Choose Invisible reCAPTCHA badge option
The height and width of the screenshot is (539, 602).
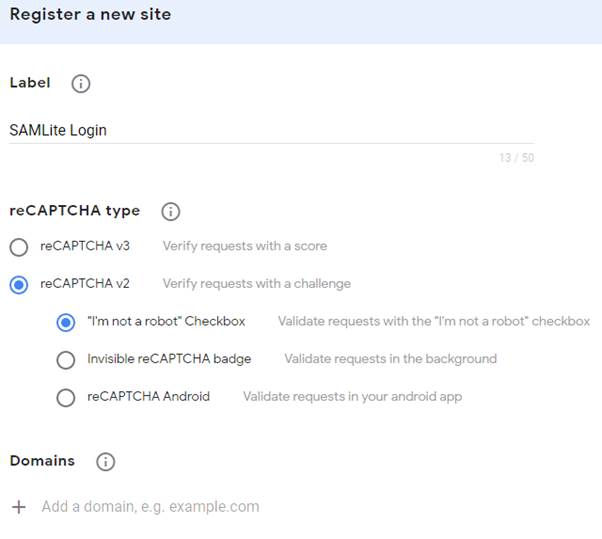[x=66, y=360]
